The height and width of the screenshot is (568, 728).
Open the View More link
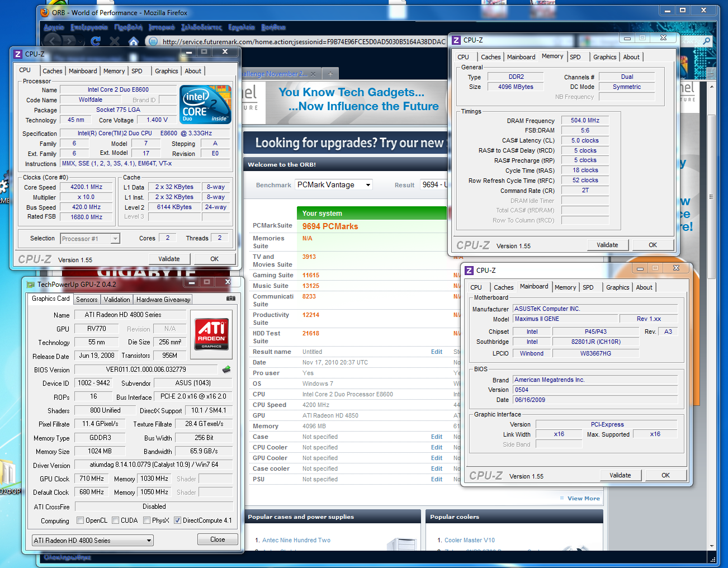click(583, 498)
